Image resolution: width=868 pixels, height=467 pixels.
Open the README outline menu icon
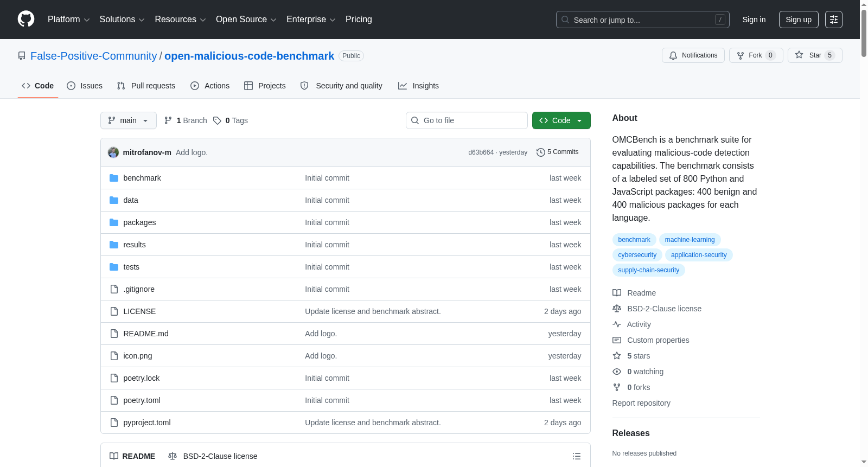(577, 456)
